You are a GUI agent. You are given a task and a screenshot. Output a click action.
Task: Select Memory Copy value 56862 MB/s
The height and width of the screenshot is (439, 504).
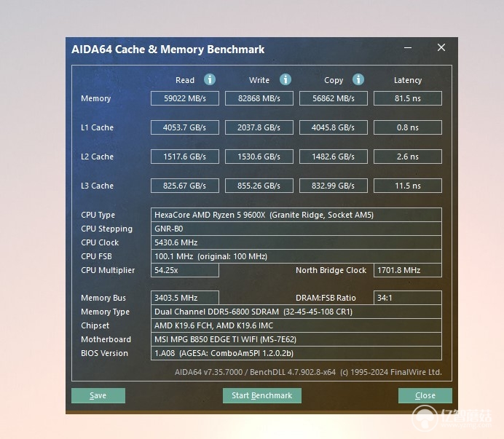(x=334, y=98)
